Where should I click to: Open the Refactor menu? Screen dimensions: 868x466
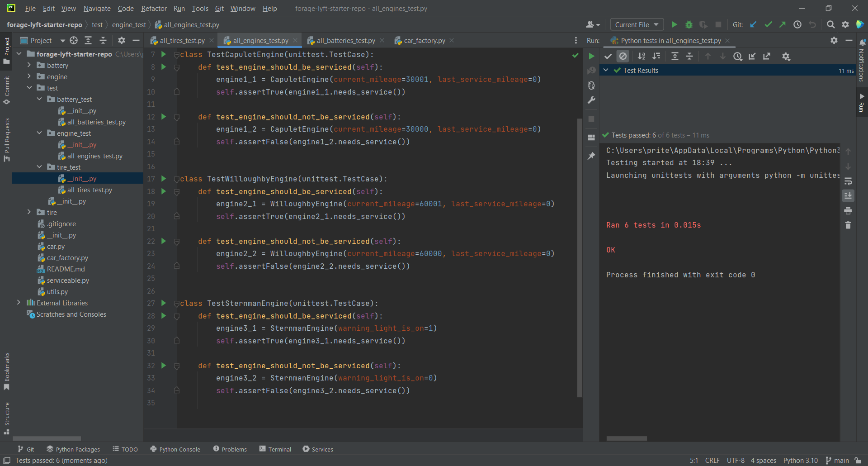[x=154, y=8]
